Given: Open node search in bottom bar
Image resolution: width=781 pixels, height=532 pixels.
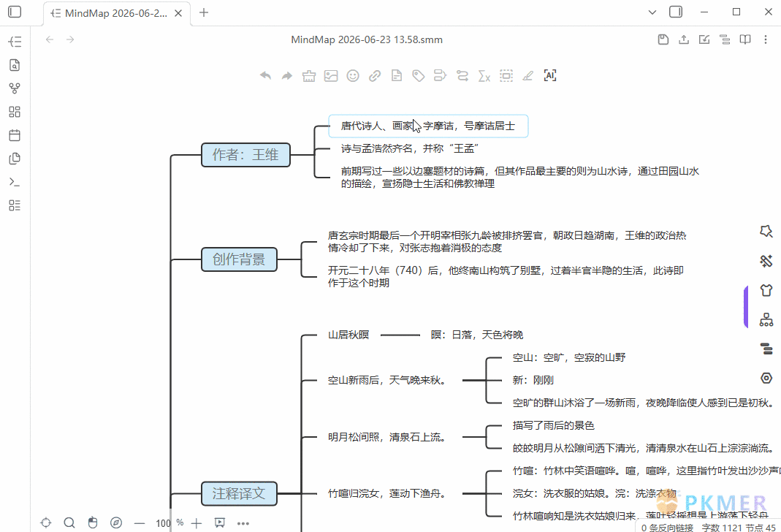Looking at the screenshot, I should coord(69,522).
